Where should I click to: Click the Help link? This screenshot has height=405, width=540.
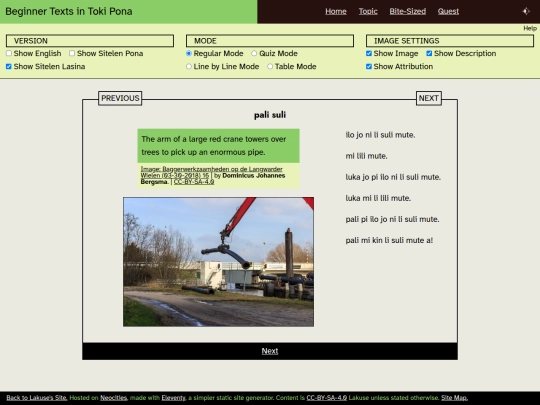[530, 28]
